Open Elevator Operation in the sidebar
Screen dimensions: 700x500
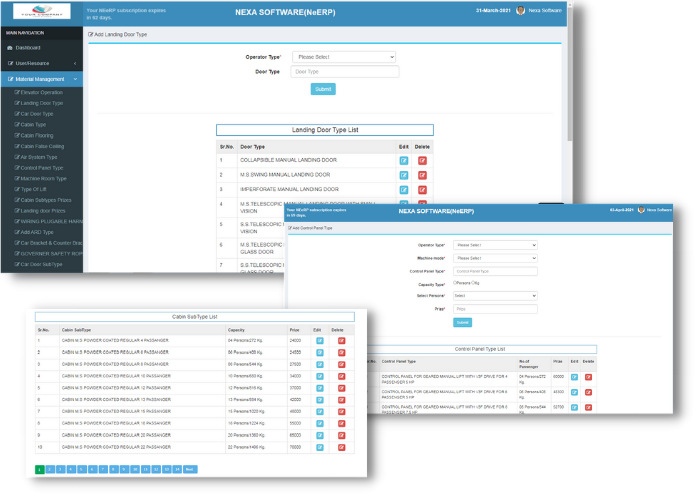pyautogui.click(x=42, y=92)
